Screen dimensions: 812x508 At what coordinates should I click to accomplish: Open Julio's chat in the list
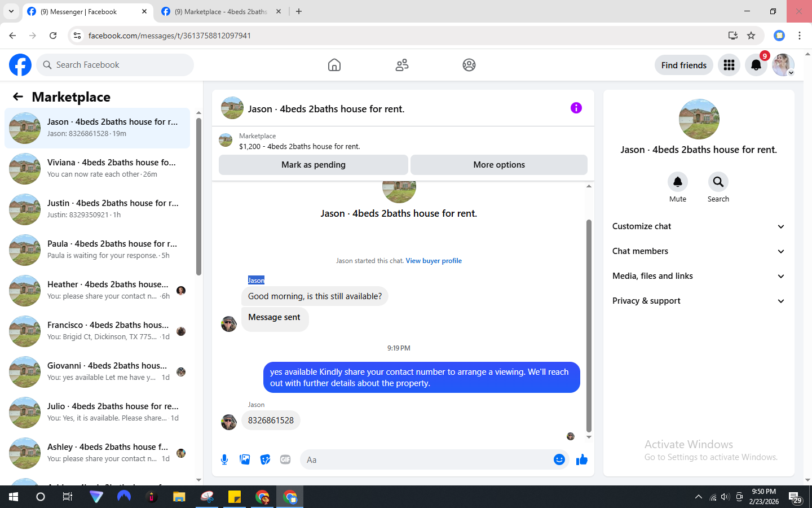(x=97, y=413)
